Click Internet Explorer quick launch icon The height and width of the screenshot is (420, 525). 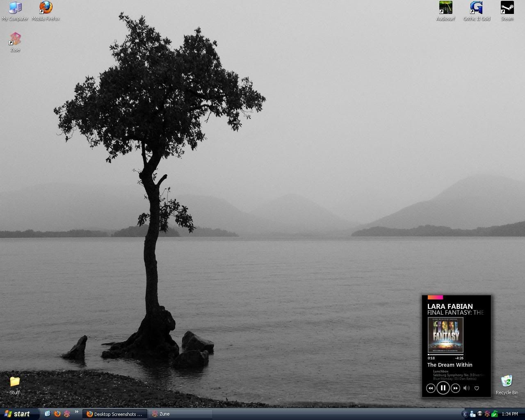(47, 414)
